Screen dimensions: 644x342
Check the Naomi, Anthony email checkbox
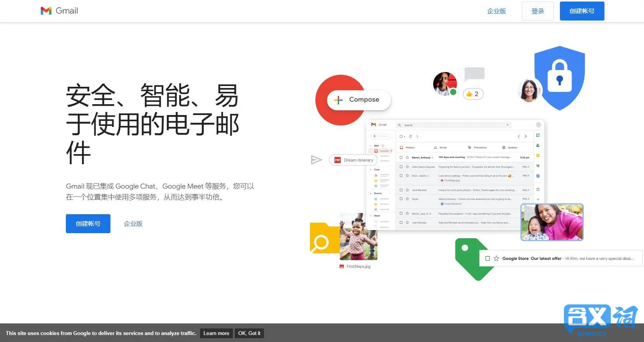click(401, 157)
